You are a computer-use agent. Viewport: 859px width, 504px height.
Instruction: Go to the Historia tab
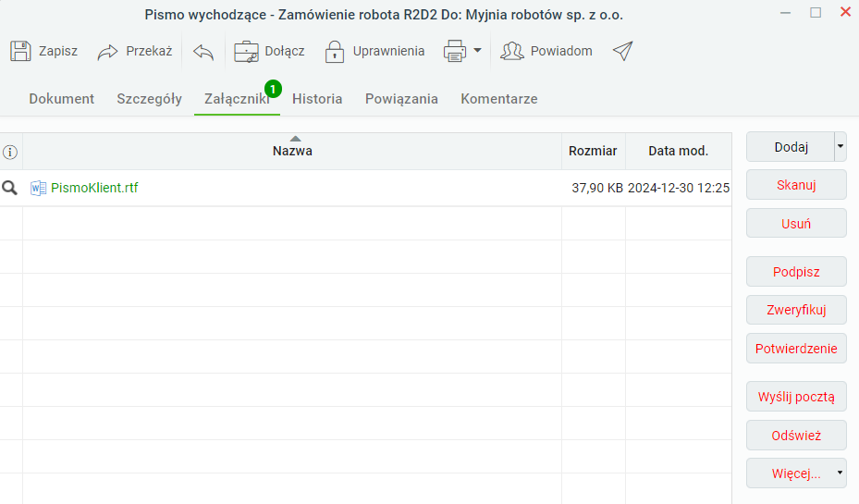317,99
